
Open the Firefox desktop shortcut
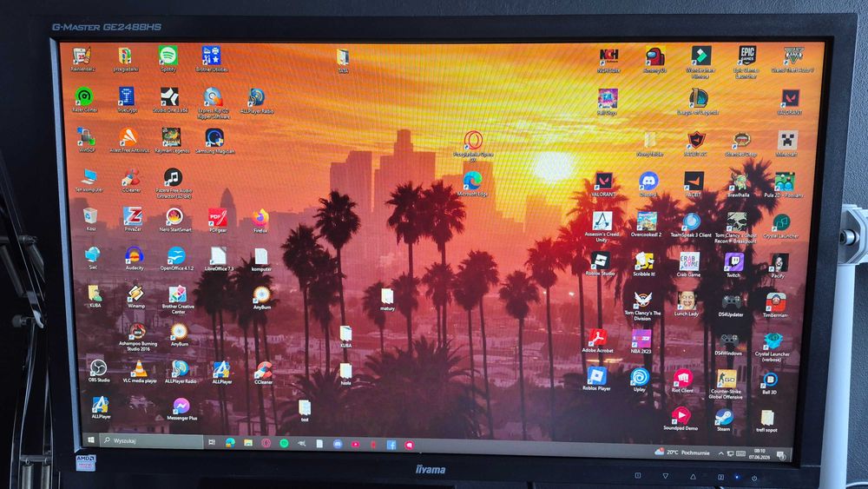[260, 221]
